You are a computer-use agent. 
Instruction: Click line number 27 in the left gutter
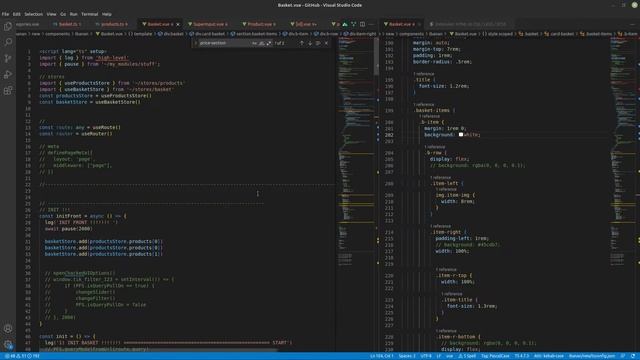[x=28, y=216]
